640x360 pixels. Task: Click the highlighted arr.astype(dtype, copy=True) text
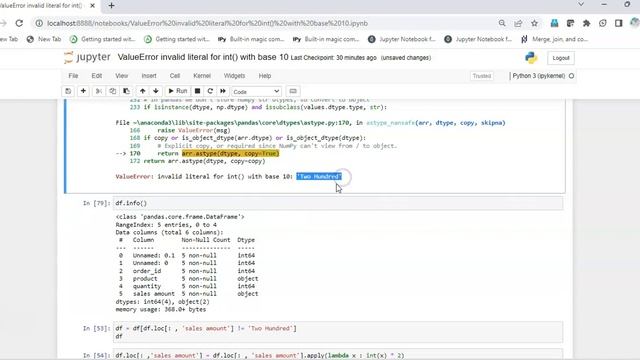point(231,153)
